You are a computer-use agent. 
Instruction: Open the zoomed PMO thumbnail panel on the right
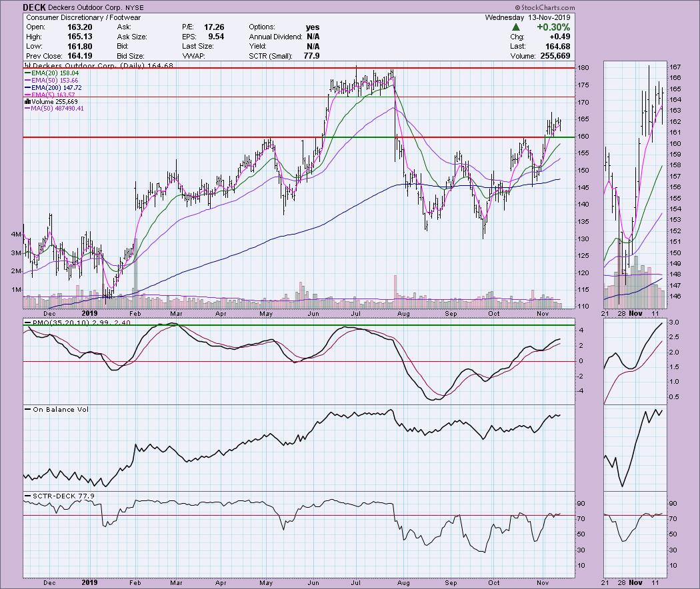tap(635, 362)
